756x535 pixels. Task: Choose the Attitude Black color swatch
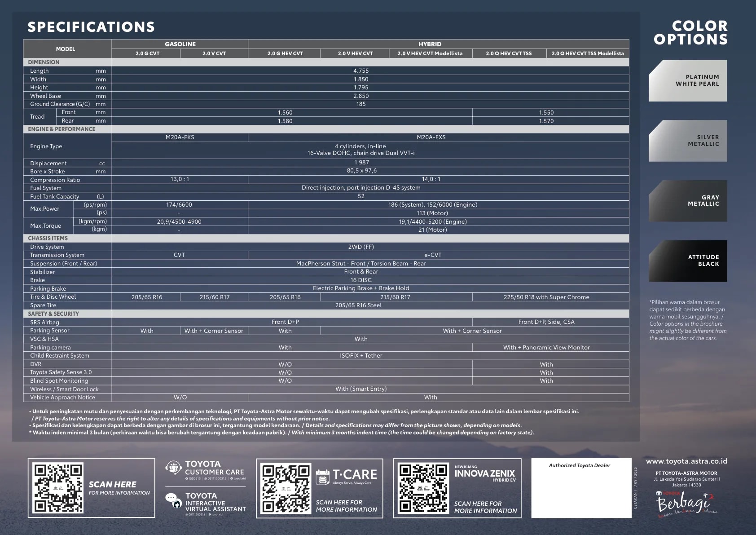688,261
